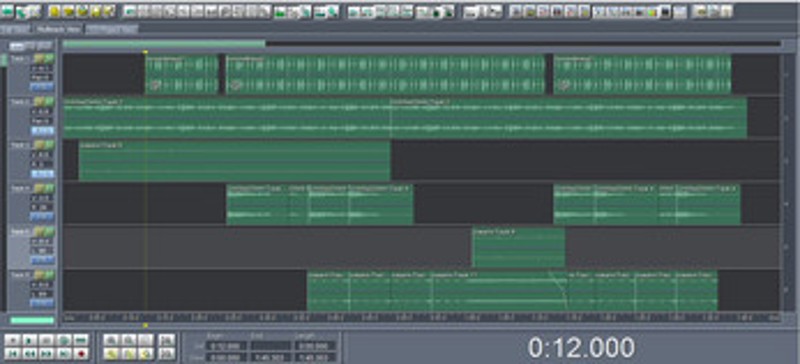This screenshot has height=364, width=800.
Task: Select the Multitrack View tab
Action: tap(58, 29)
